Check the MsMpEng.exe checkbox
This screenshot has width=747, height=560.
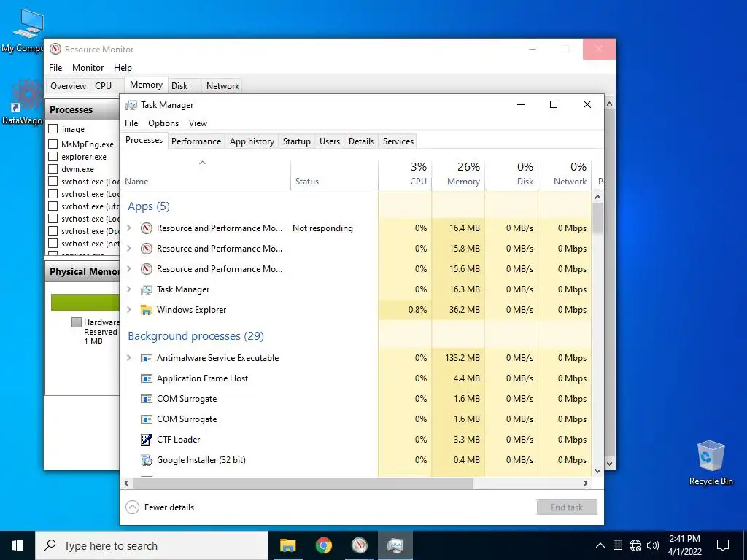tap(53, 144)
